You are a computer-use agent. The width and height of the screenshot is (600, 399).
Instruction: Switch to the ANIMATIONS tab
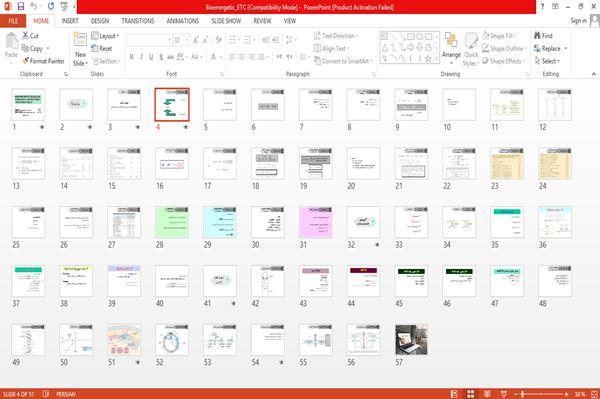pyautogui.click(x=183, y=21)
